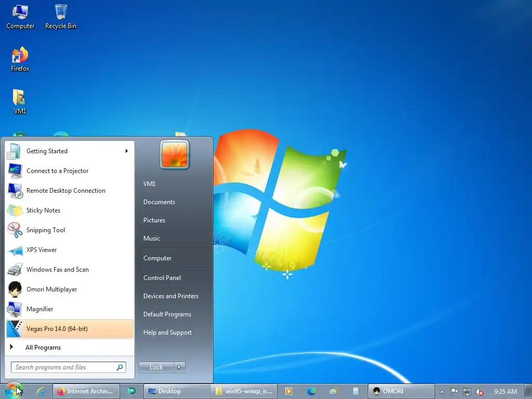Screen dimensions: 532x399
Task: Click the Omori Multiplayer face icon
Action: pos(15,289)
